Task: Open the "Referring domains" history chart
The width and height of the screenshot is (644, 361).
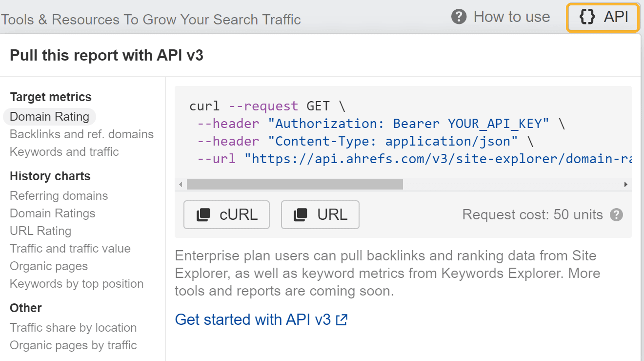Action: (59, 195)
